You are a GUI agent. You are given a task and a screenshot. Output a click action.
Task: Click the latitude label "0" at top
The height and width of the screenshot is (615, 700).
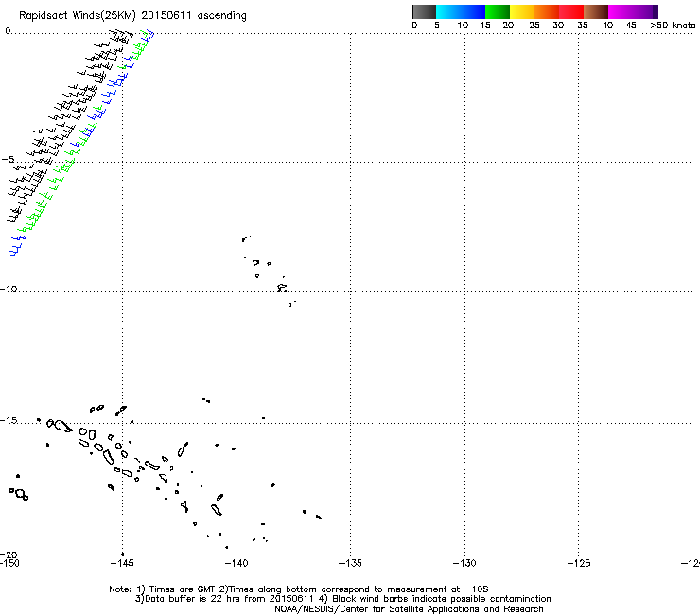[8, 31]
